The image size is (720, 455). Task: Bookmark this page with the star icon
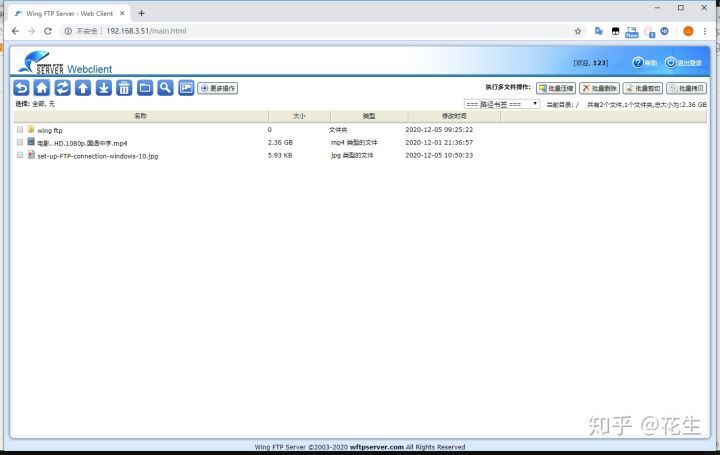[578, 31]
